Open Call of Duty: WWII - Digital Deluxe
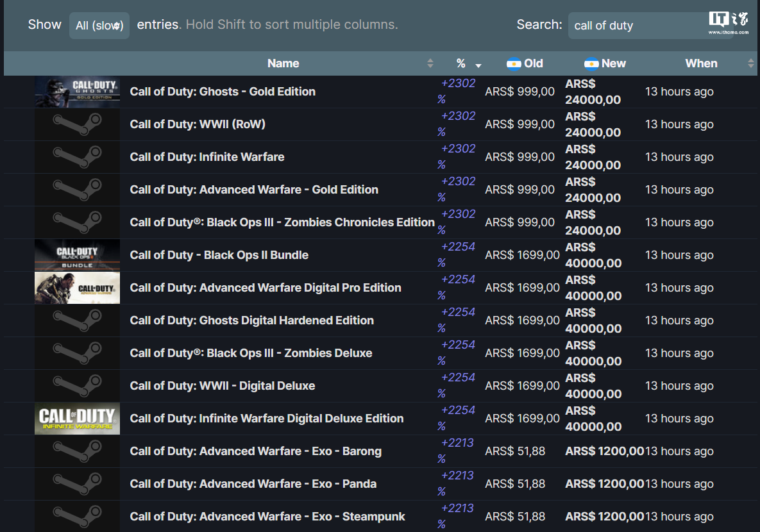The image size is (760, 532). [223, 386]
